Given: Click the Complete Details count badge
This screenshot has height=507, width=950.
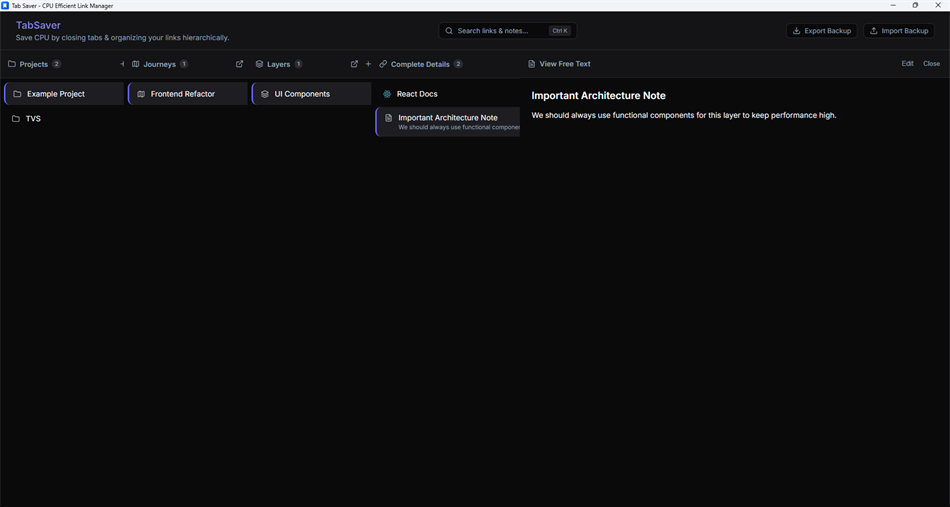Looking at the screenshot, I should (458, 64).
